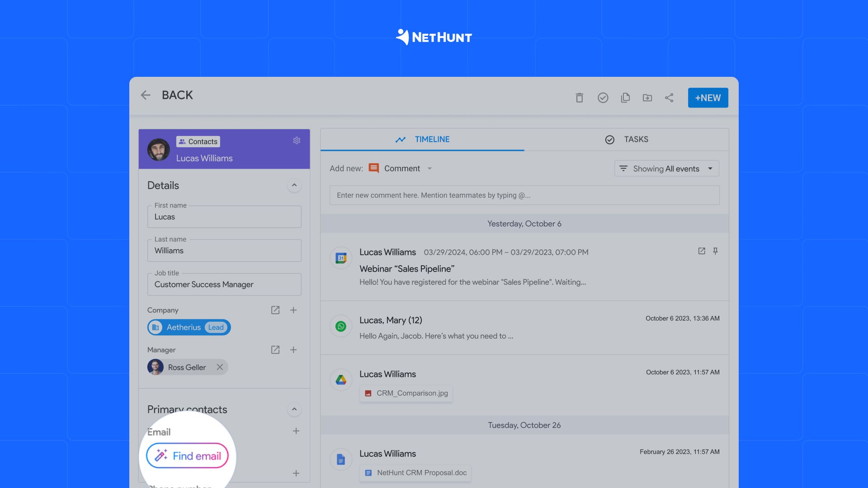Collapse the Details section

click(294, 185)
